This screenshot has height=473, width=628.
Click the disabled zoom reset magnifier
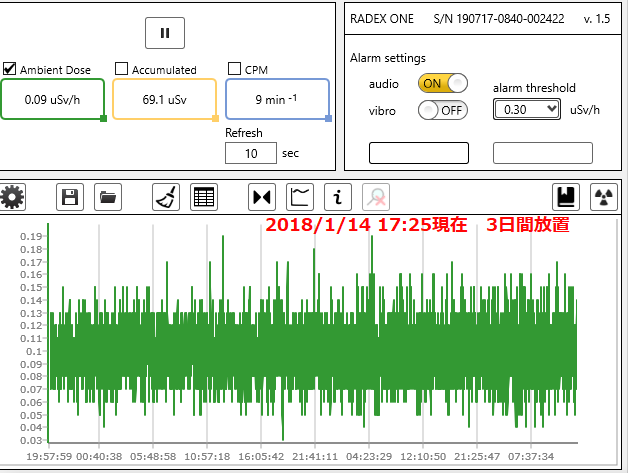(x=376, y=197)
